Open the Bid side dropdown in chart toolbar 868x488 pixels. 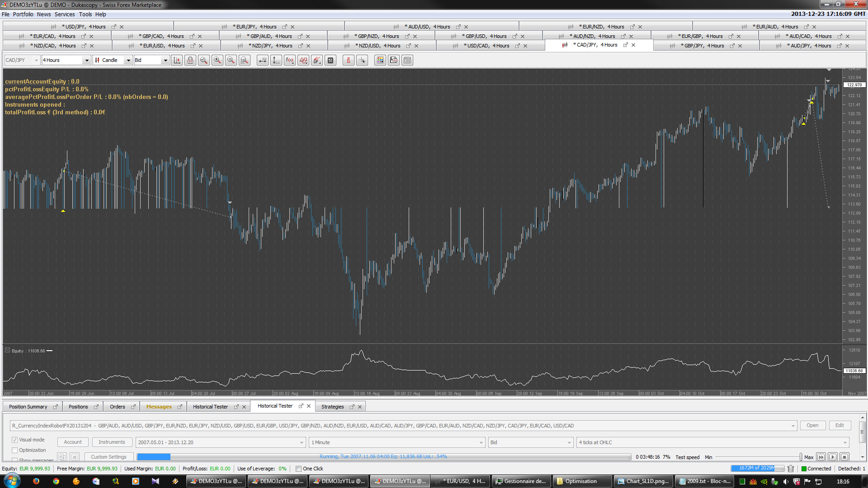click(151, 60)
